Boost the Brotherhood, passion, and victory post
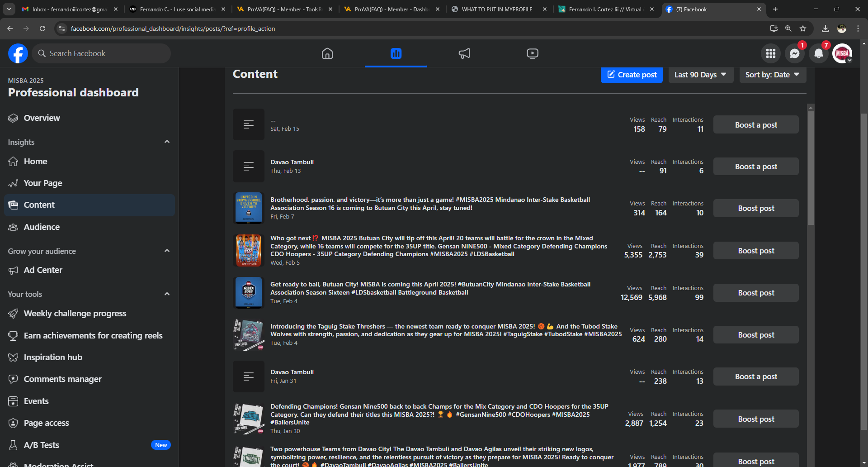 [756, 208]
